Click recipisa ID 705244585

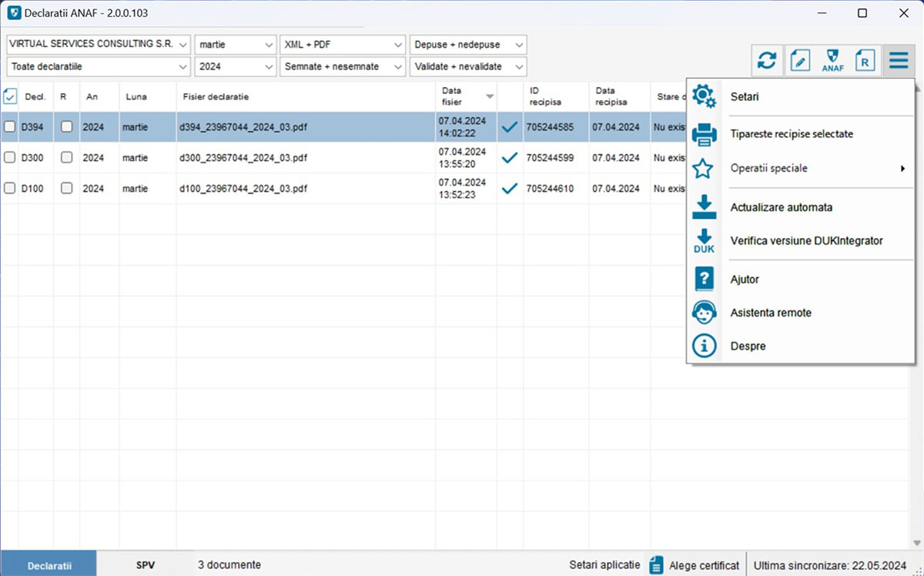point(550,127)
